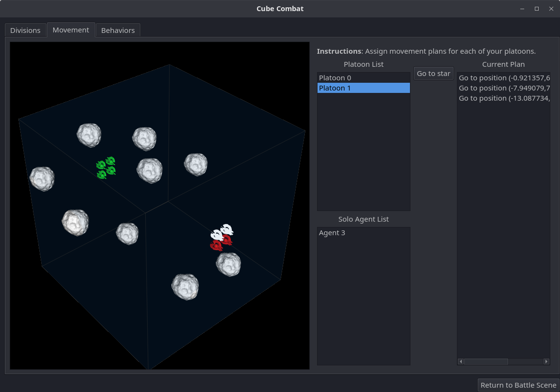Click the green ship cluster in the cube

[x=106, y=167]
